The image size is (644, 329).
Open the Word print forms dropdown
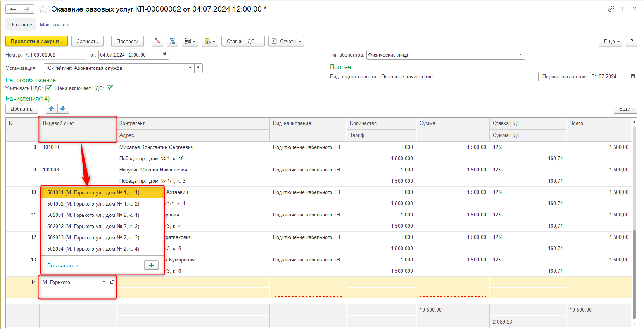[190, 41]
